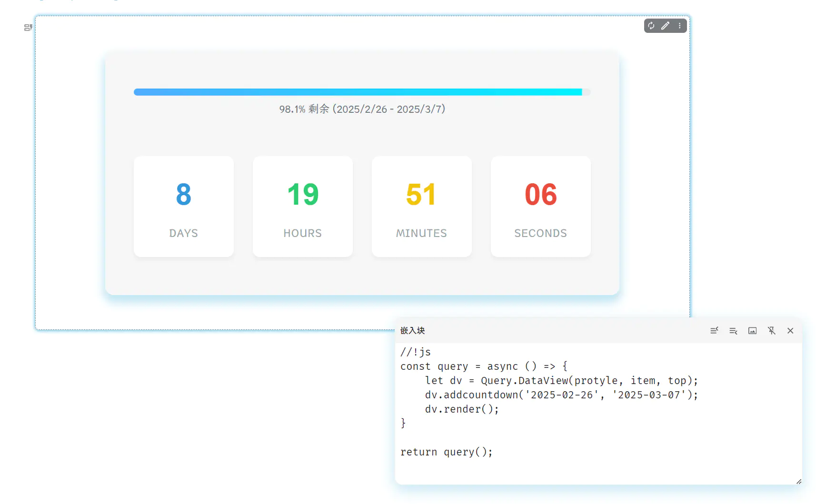816x504 pixels.
Task: Click the 嵌入块 popup title
Action: pyautogui.click(x=413, y=331)
